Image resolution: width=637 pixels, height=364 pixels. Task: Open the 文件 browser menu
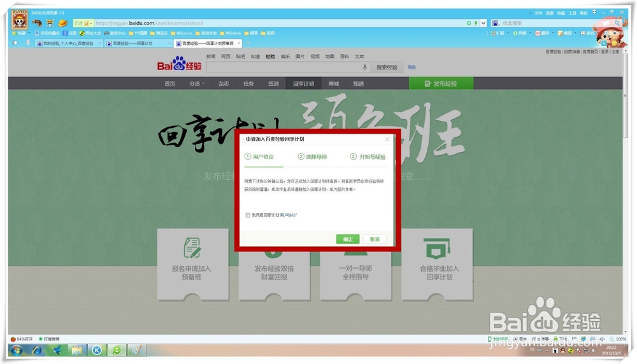pos(538,13)
